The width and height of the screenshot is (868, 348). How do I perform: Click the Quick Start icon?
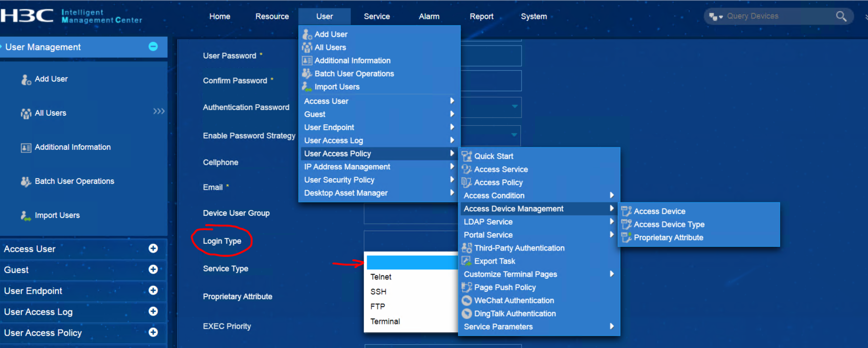[467, 156]
